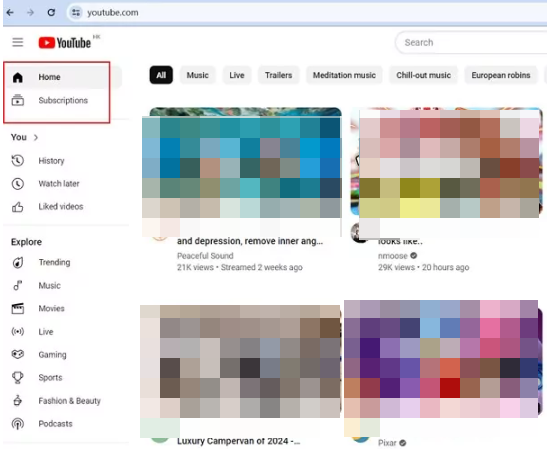Open the Podcasts icon
The image size is (552, 449).
[x=18, y=424]
